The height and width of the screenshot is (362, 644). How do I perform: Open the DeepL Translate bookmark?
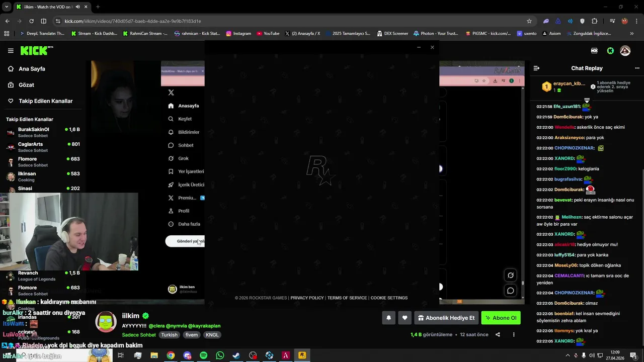coord(42,34)
